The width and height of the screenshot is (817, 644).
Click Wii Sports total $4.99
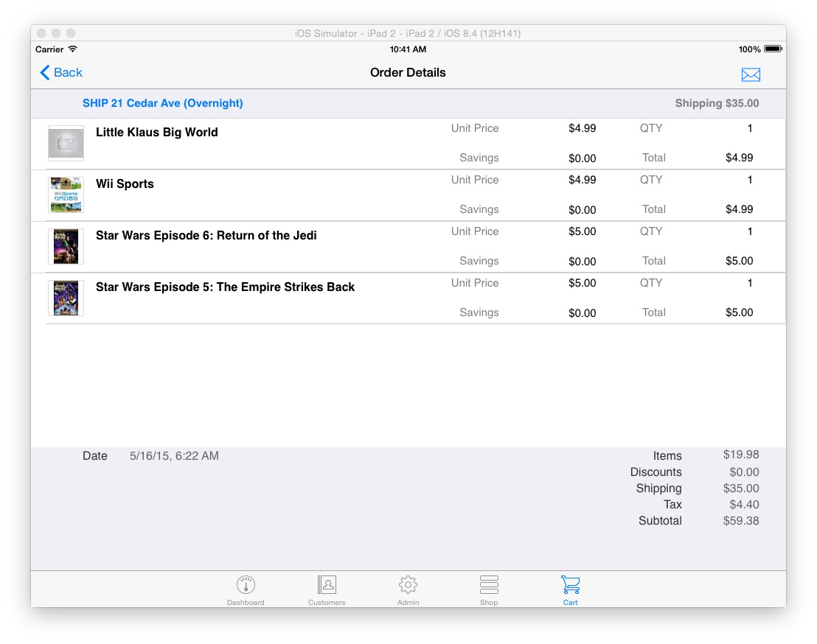739,209
